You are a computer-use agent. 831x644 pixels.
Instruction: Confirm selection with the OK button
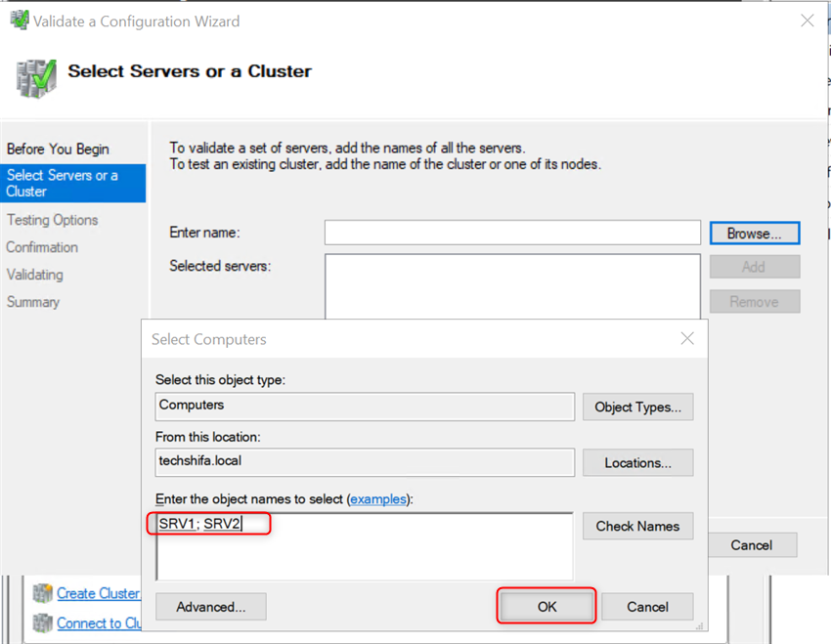tap(546, 606)
